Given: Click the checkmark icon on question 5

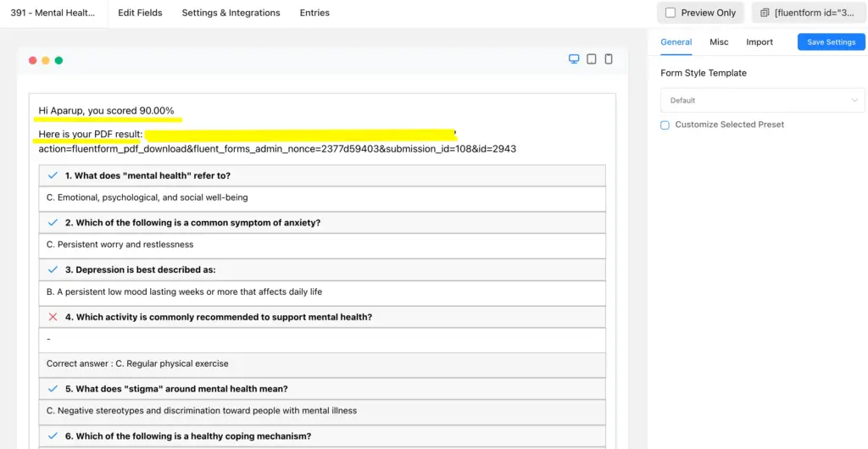Looking at the screenshot, I should coord(53,389).
